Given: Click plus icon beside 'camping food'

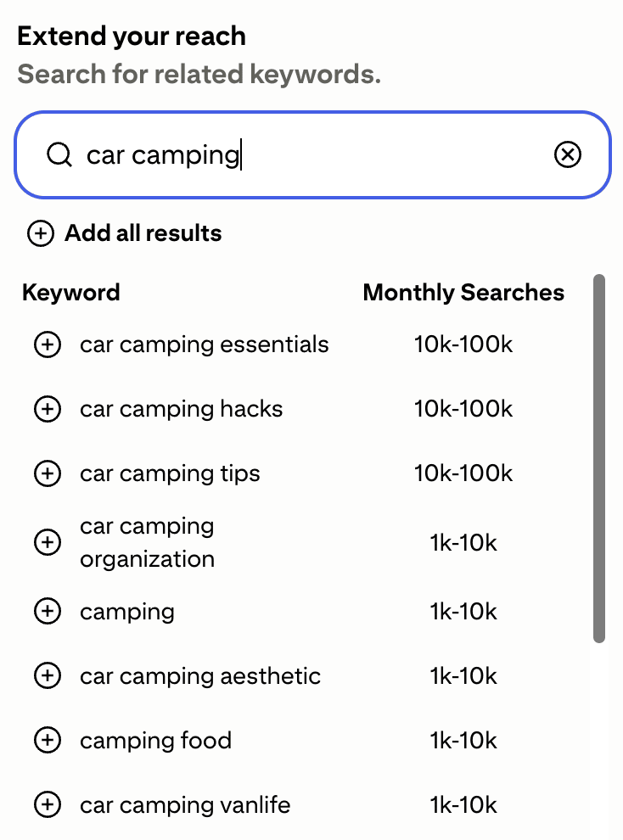Looking at the screenshot, I should point(48,741).
